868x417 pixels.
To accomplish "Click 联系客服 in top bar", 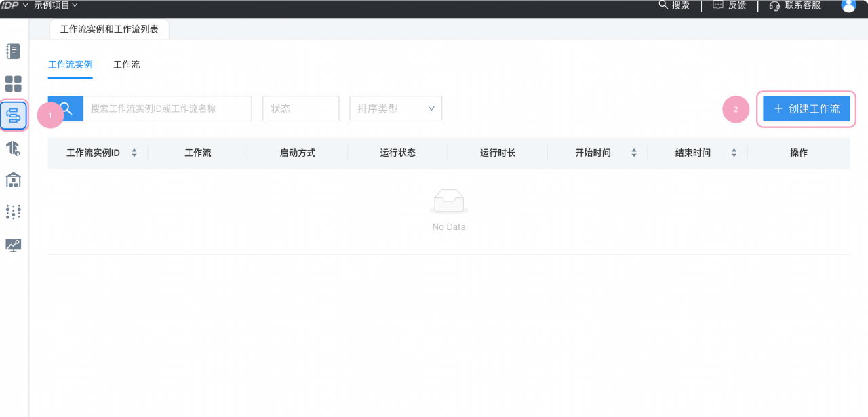I will 795,5.
